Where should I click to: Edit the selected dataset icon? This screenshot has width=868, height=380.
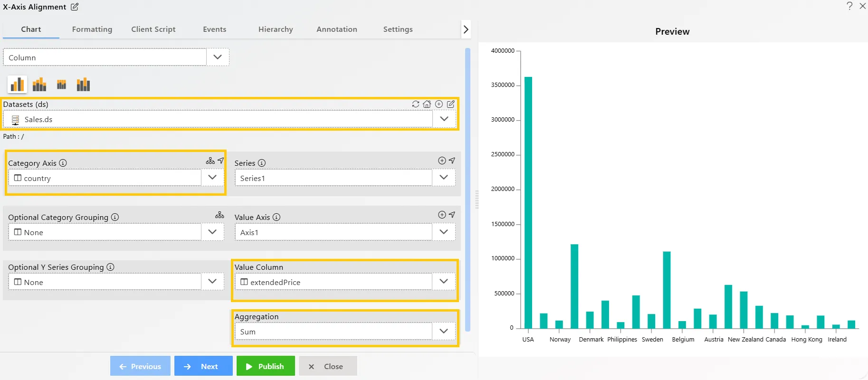pos(451,104)
